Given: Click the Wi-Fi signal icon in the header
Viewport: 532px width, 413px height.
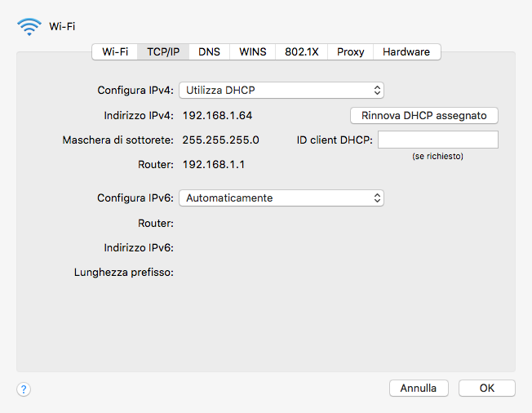Looking at the screenshot, I should [29, 26].
